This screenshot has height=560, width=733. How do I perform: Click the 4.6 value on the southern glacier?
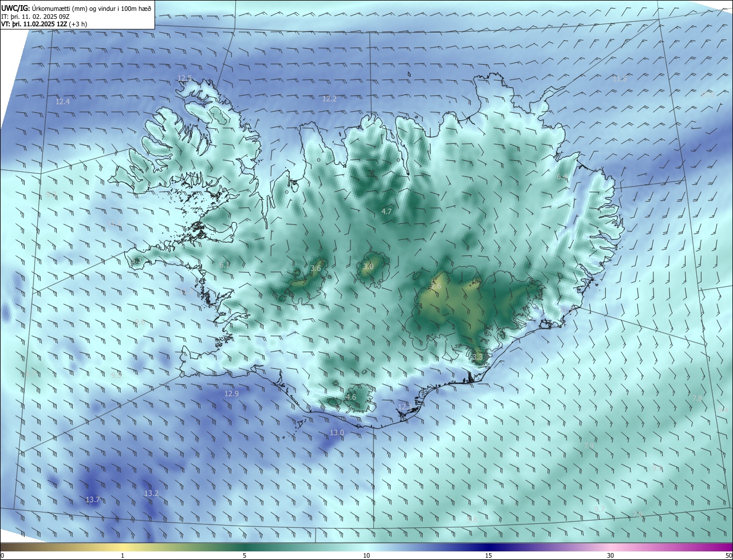click(351, 397)
